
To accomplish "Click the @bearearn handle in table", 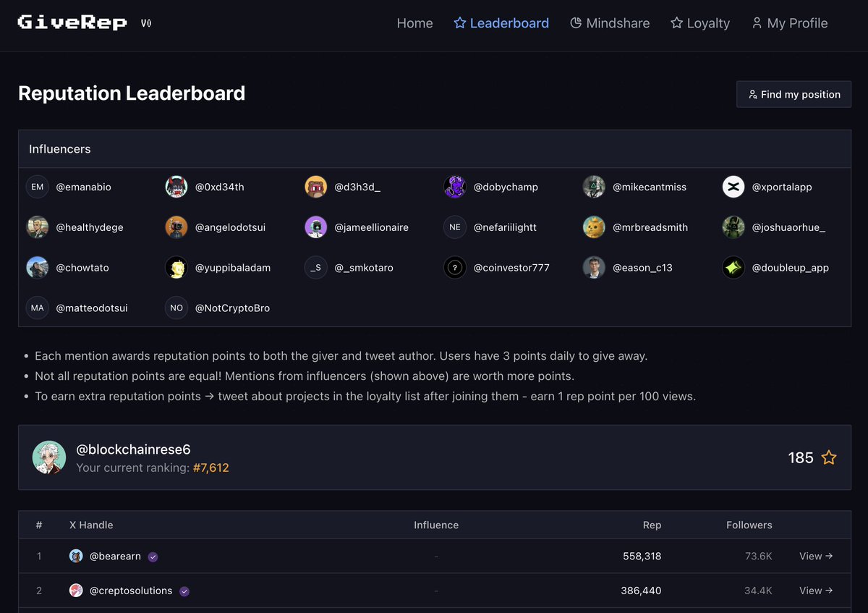I will click(116, 556).
